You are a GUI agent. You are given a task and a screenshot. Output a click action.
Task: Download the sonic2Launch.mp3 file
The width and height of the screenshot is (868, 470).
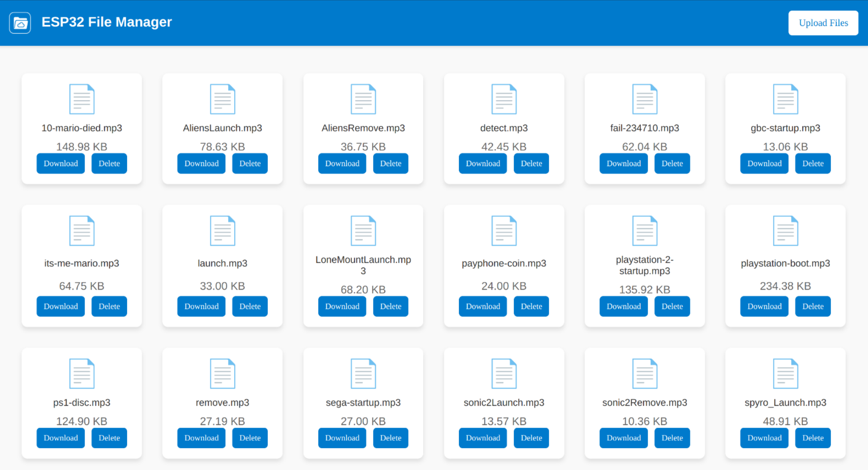[483, 438]
